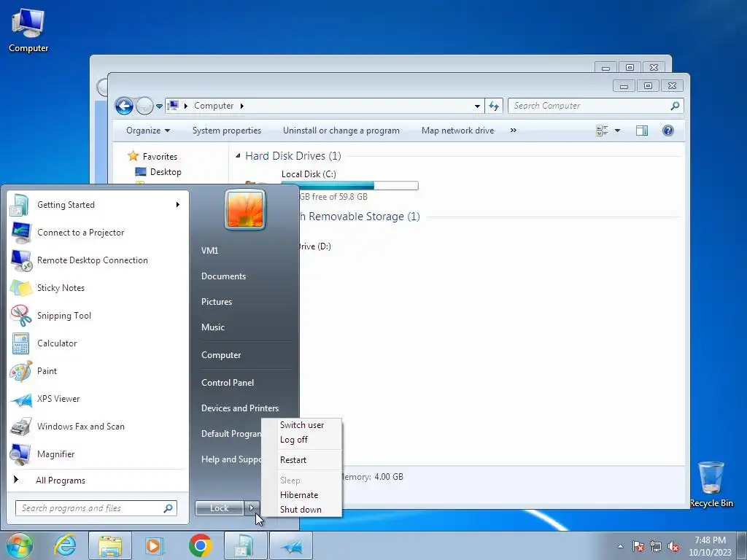This screenshot has height=560, width=747.
Task: Go back in Explorer window
Action: (124, 106)
